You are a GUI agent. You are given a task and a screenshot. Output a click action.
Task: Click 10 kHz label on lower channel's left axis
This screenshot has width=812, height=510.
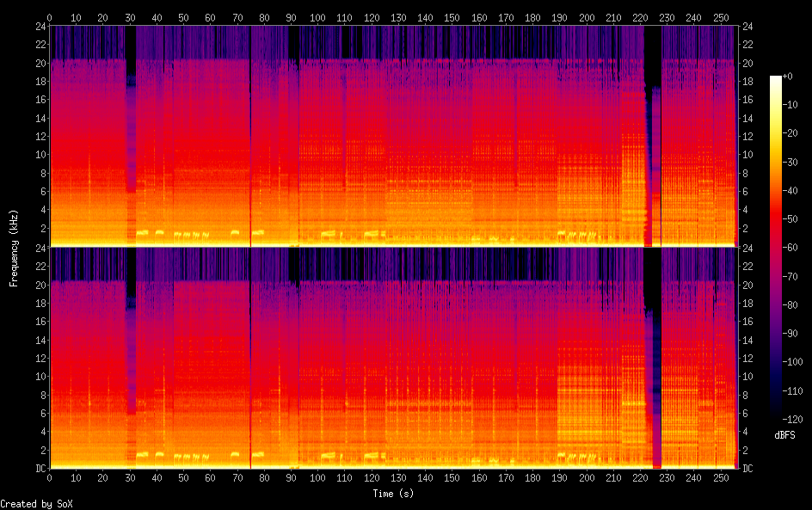(x=40, y=377)
